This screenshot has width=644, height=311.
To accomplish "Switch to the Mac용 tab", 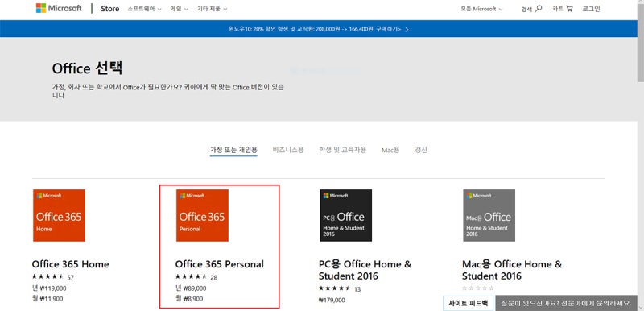I will point(390,150).
